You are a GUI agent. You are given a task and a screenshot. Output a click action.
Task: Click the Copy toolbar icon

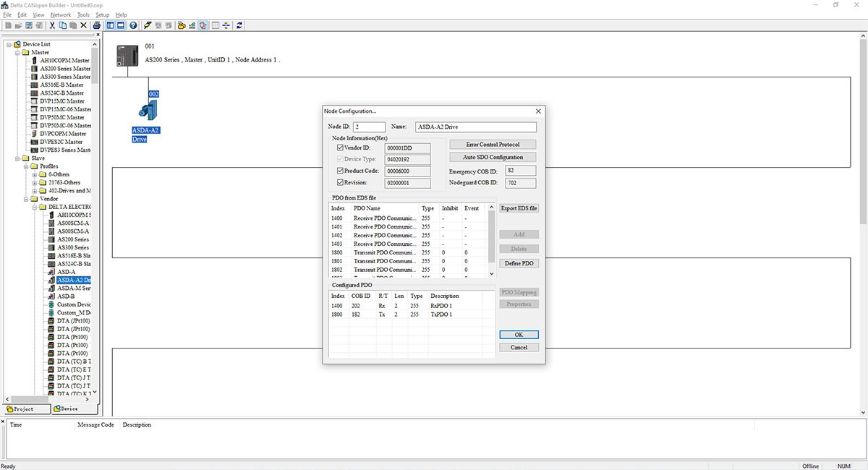[63, 25]
